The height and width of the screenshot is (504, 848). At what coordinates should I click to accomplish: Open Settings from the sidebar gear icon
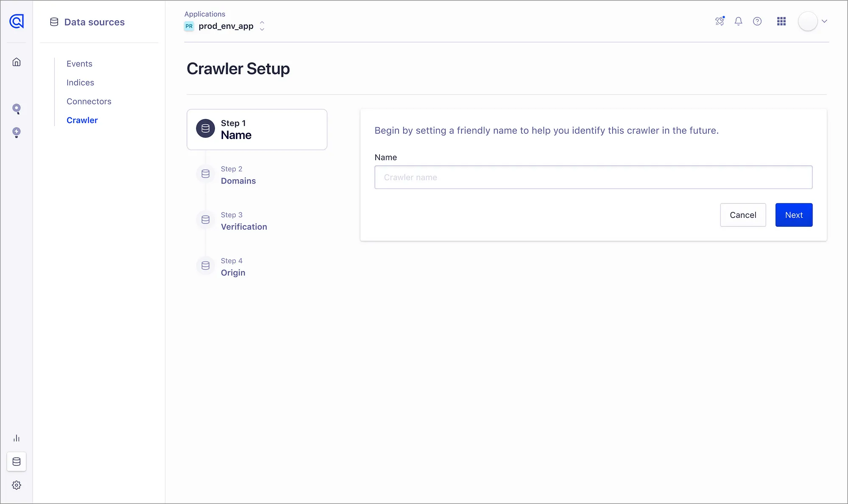17,485
